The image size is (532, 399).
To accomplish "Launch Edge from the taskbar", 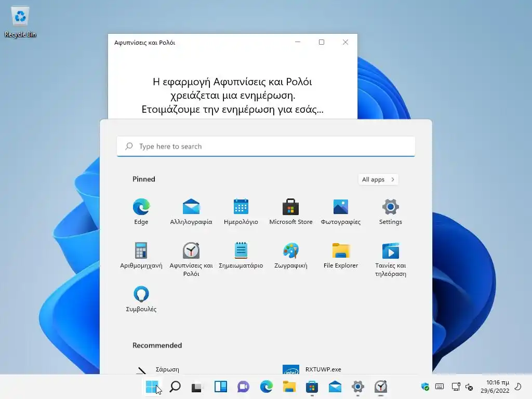I will [267, 387].
